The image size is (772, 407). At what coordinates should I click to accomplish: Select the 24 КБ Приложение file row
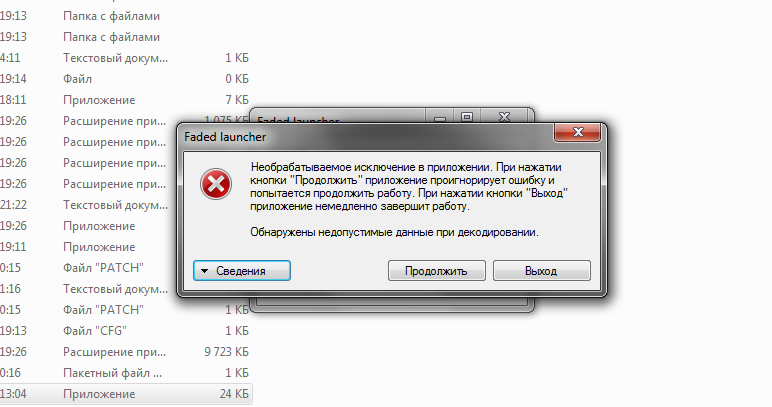coord(126,394)
